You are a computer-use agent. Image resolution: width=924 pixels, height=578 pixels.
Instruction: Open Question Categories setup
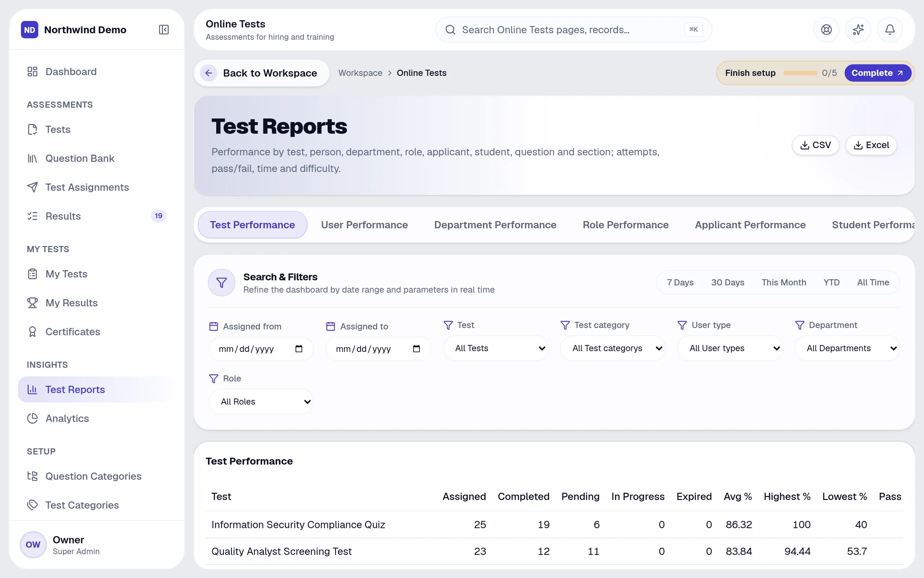tap(96, 476)
